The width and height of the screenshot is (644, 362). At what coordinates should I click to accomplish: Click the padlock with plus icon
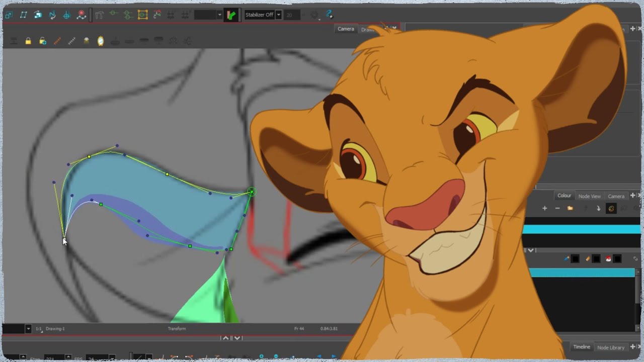(x=43, y=41)
